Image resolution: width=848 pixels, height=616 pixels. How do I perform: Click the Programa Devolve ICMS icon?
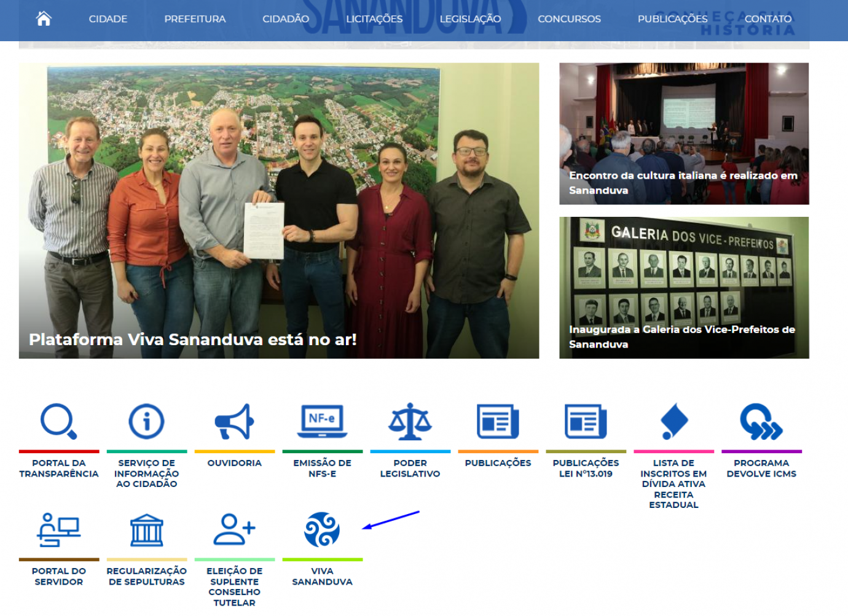pyautogui.click(x=761, y=421)
